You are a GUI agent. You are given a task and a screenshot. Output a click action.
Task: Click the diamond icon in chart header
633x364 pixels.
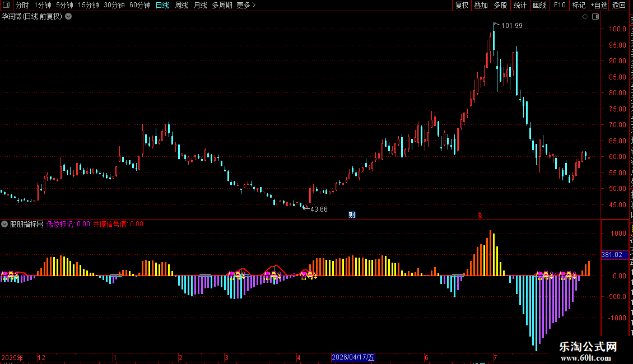coord(585,17)
